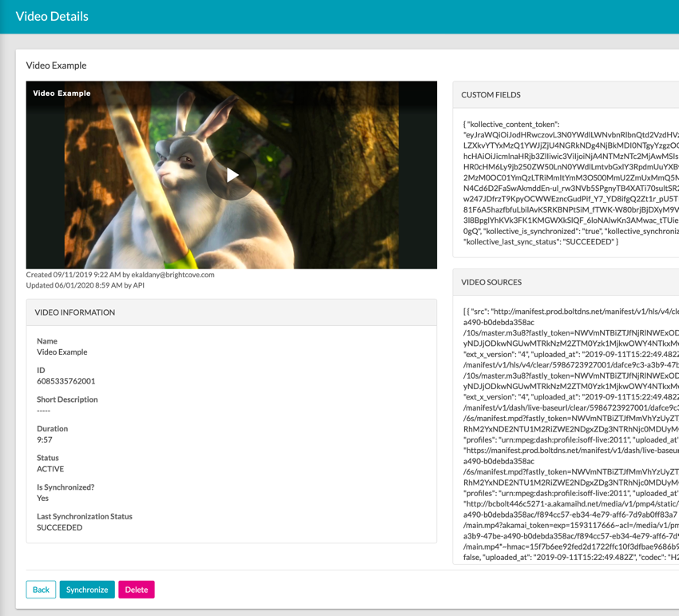Delete this video with the pink button
This screenshot has width=679, height=616.
click(136, 590)
